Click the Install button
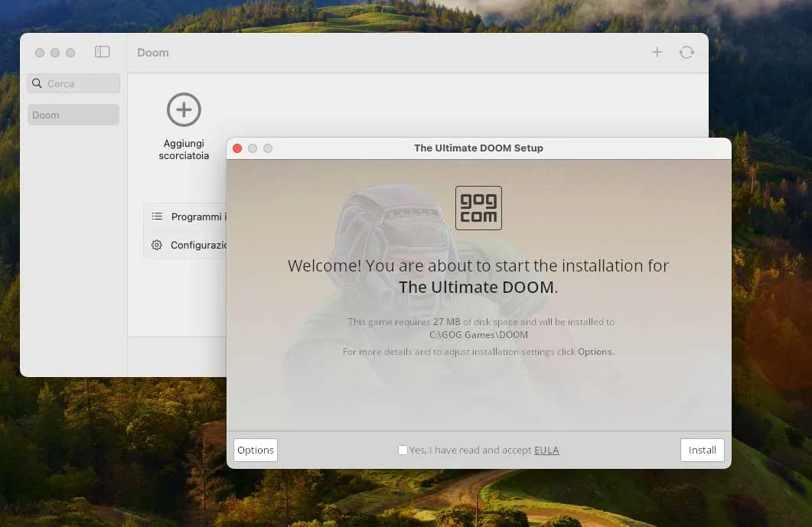 pyautogui.click(x=703, y=450)
